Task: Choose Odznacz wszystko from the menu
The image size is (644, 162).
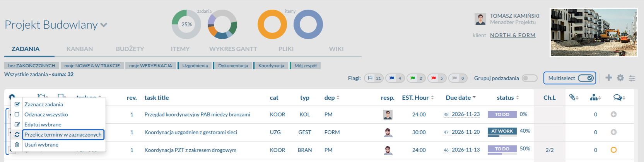Action: pyautogui.click(x=46, y=114)
